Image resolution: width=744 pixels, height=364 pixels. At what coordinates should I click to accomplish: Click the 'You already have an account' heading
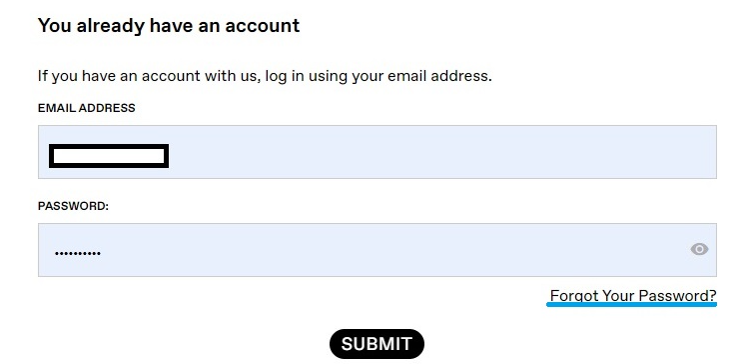pyautogui.click(x=168, y=26)
